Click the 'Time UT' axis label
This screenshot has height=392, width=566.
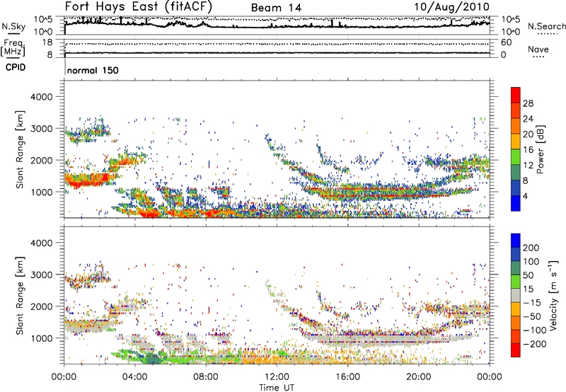[277, 388]
